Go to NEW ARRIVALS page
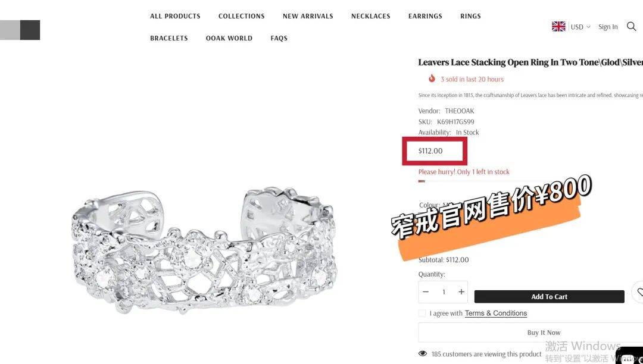The height and width of the screenshot is (364, 643). click(x=308, y=16)
